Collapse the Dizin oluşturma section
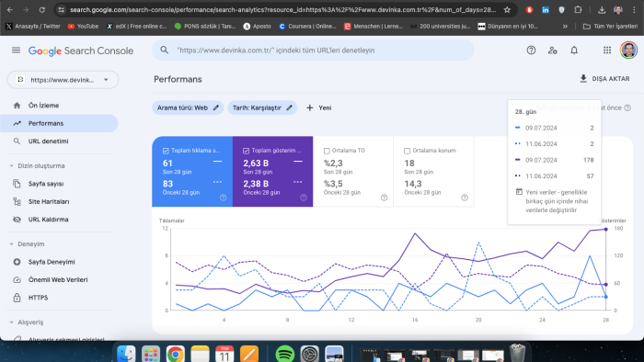644x362 pixels. (x=11, y=166)
